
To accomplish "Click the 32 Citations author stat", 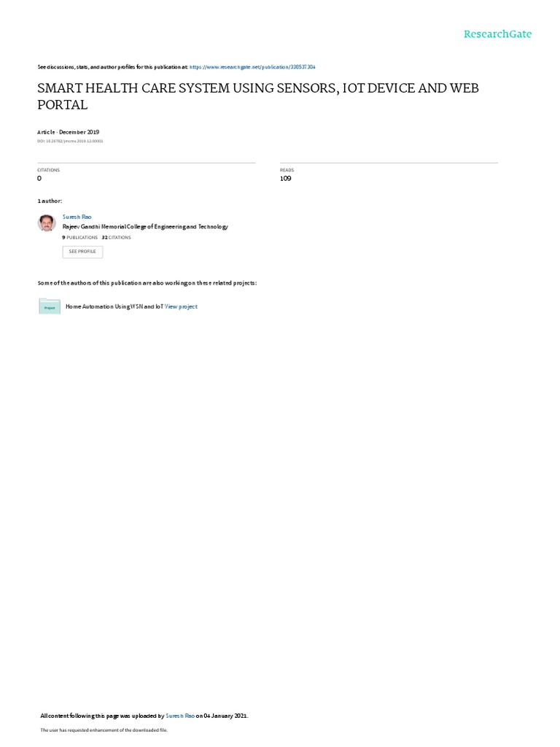I will (116, 237).
